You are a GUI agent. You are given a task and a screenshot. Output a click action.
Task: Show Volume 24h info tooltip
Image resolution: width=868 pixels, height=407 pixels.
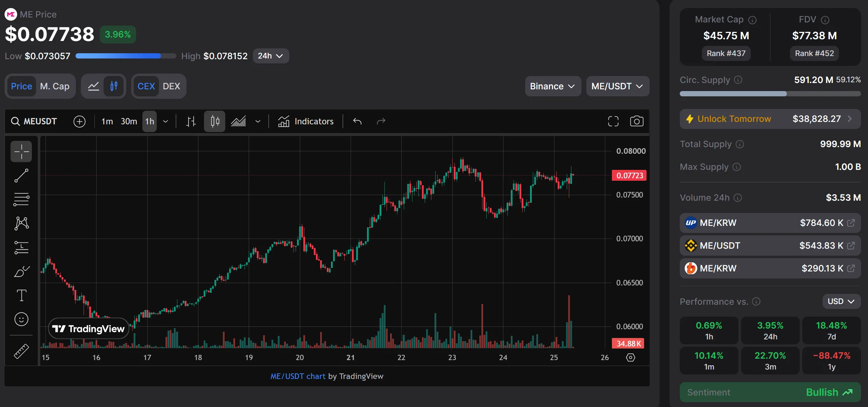click(x=738, y=198)
